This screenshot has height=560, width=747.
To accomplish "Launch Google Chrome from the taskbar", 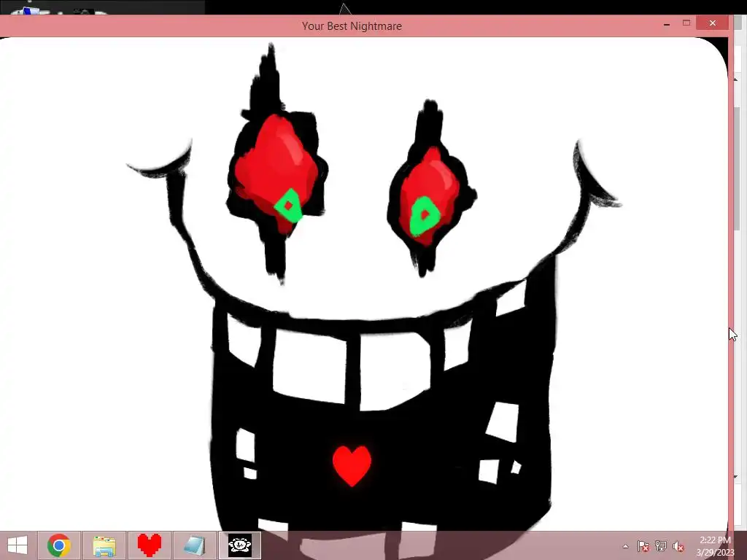I will click(x=59, y=545).
